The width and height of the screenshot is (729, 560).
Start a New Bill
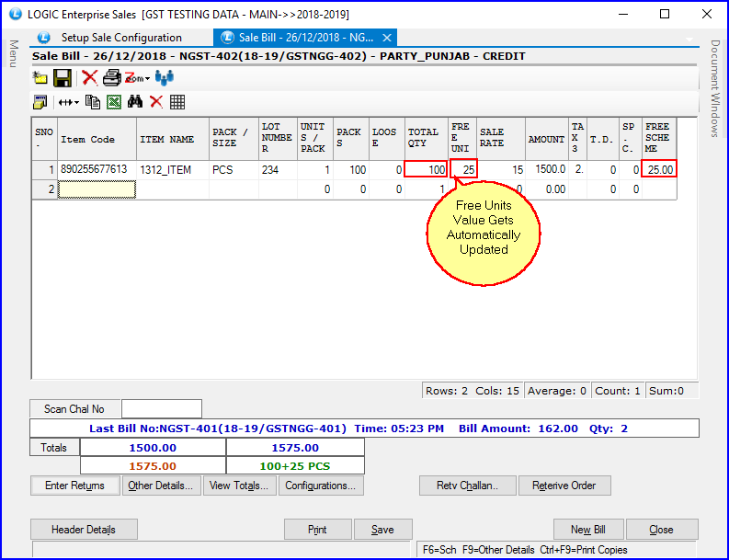click(x=588, y=530)
